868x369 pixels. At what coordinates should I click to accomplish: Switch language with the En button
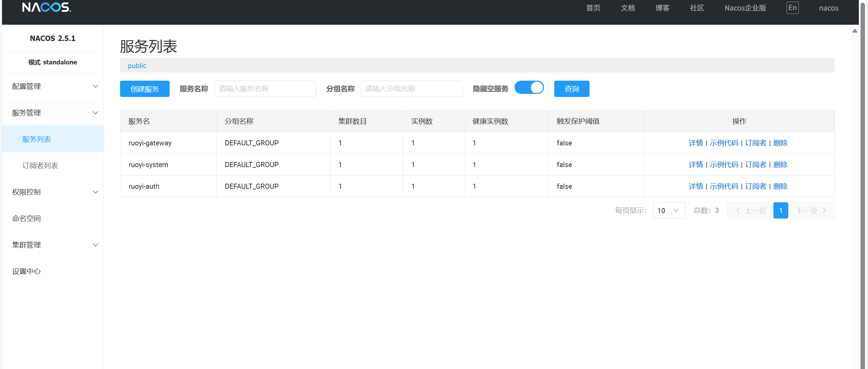point(792,8)
